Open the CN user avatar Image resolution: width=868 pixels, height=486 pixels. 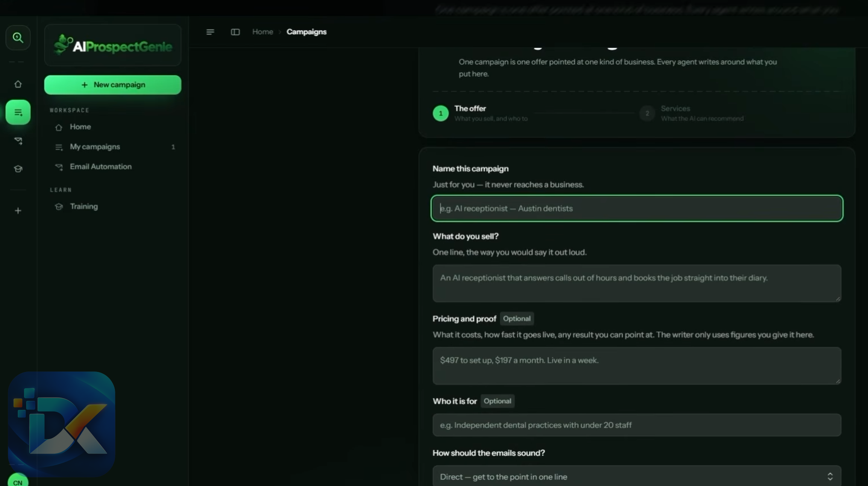[x=18, y=481]
